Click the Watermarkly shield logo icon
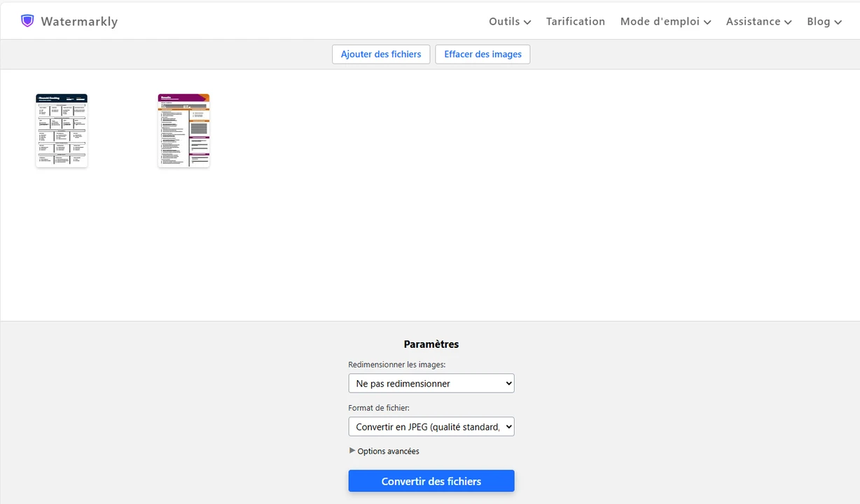The image size is (860, 504). click(27, 21)
